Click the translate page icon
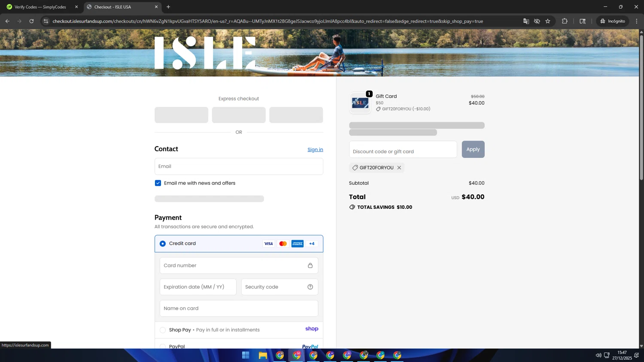The width and height of the screenshot is (644, 362). click(526, 21)
